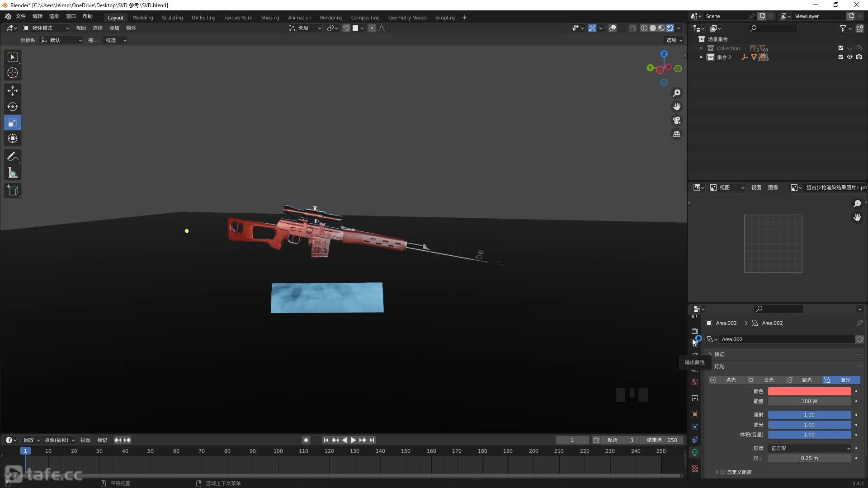Expand the 集合 2 tree item
868x488 pixels.
[702, 57]
